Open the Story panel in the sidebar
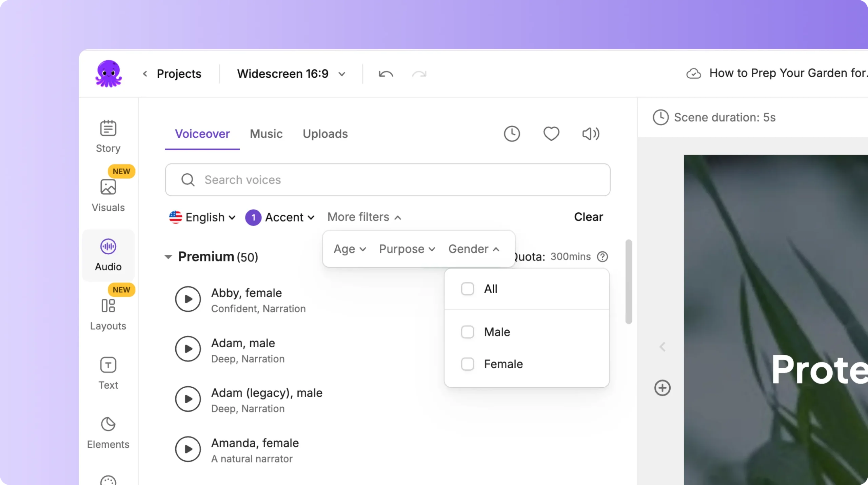The width and height of the screenshot is (868, 485). [x=108, y=136]
